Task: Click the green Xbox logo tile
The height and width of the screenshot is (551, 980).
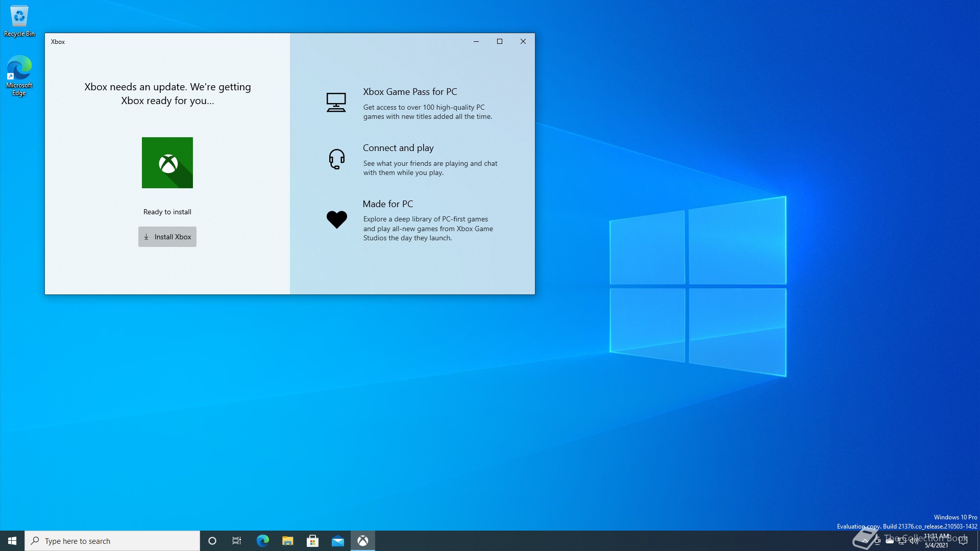Action: pyautogui.click(x=167, y=163)
